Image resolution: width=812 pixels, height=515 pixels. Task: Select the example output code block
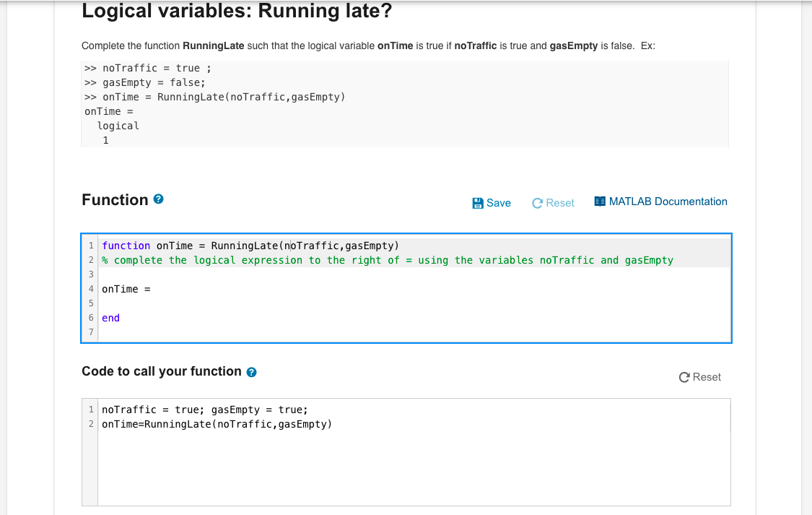point(404,103)
